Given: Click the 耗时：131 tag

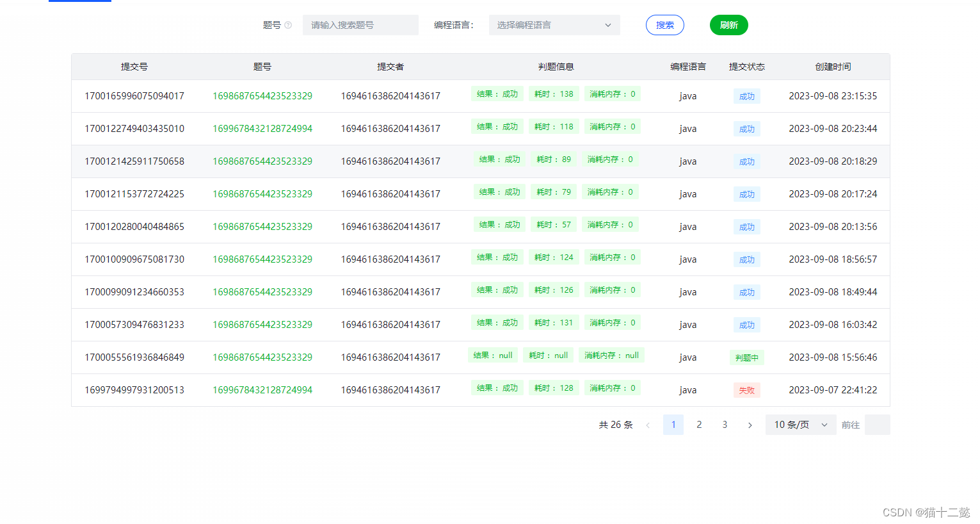Looking at the screenshot, I should coord(554,323).
